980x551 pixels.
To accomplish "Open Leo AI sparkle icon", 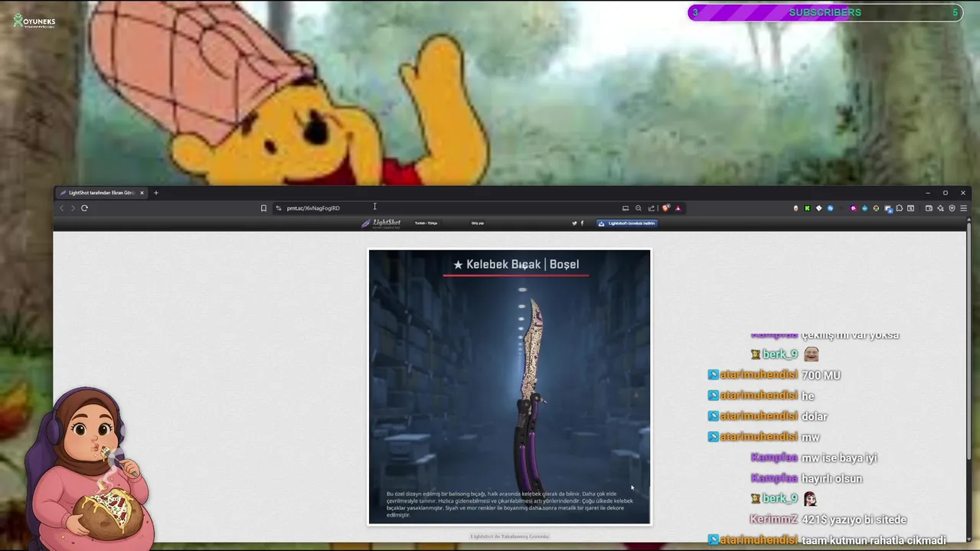I will coord(940,208).
